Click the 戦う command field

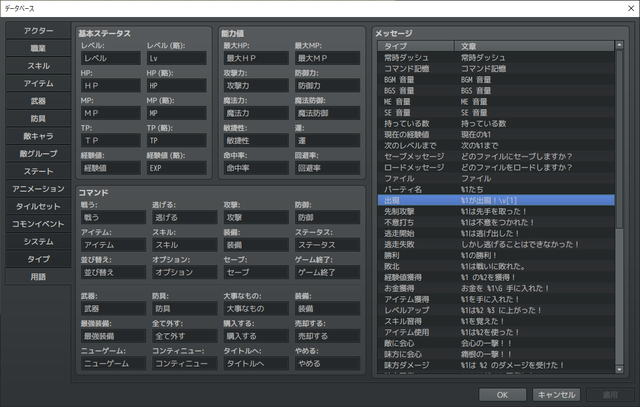tap(113, 218)
